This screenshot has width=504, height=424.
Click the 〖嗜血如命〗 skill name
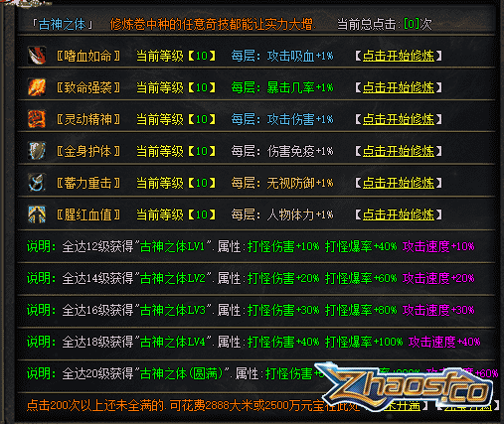coord(88,56)
